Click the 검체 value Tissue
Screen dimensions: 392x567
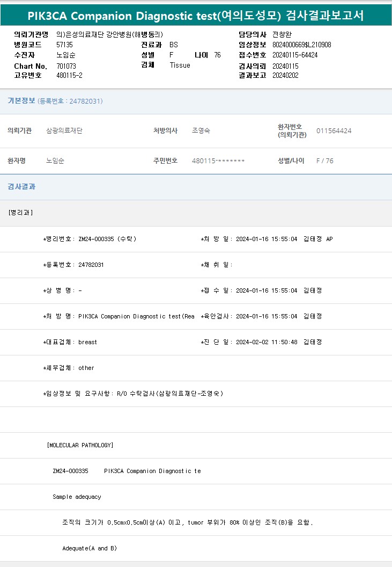[180, 66]
